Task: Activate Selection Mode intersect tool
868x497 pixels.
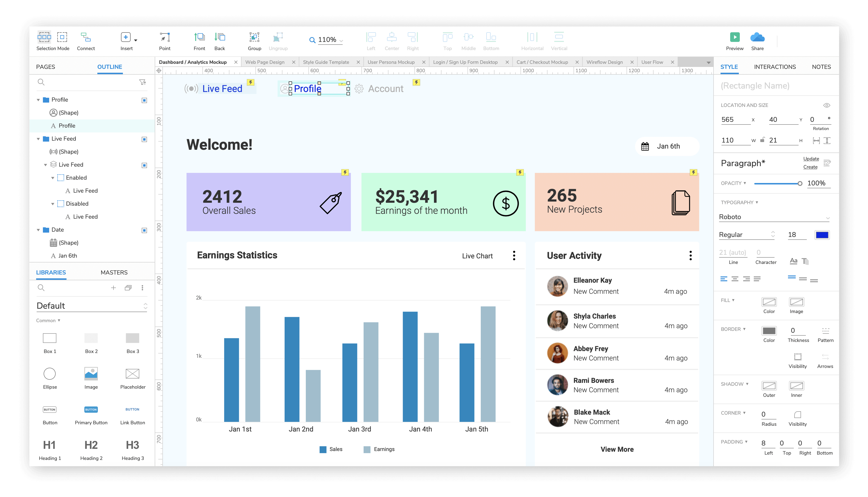Action: point(44,37)
